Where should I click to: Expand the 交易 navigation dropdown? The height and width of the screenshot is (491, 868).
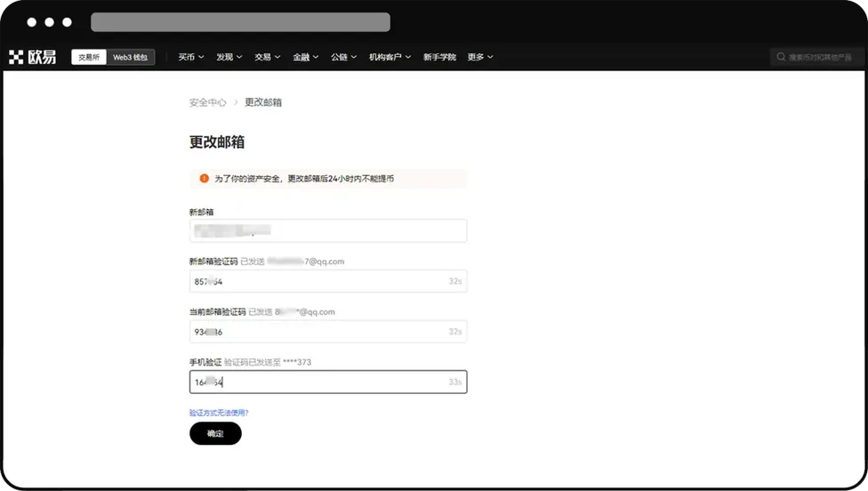click(267, 57)
